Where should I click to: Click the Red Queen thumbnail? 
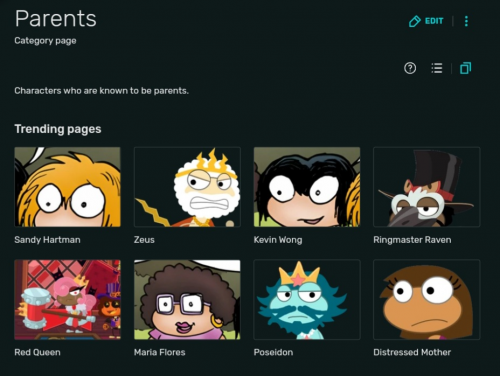tap(67, 300)
